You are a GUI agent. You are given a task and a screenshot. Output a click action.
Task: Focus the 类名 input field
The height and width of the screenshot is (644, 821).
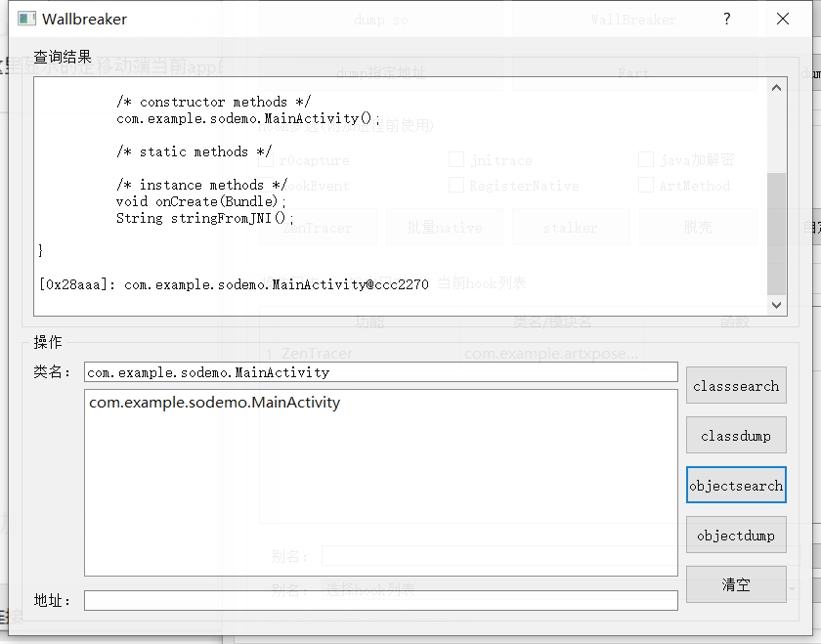point(380,372)
